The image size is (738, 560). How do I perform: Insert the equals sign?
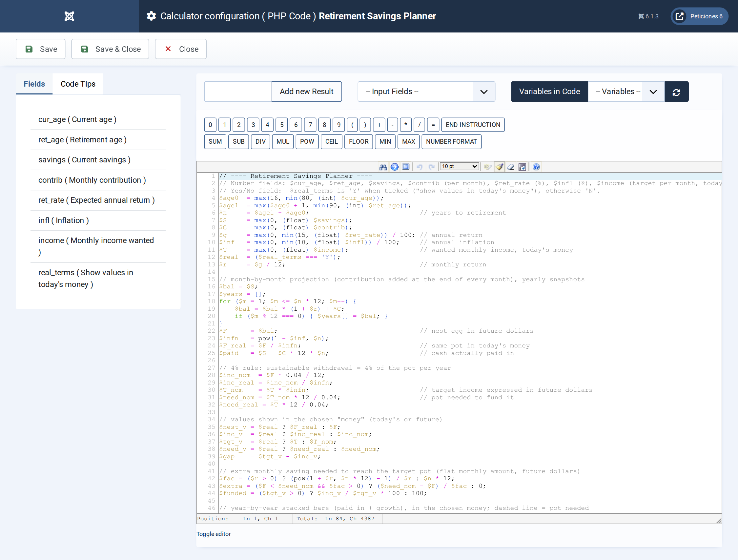coord(433,125)
